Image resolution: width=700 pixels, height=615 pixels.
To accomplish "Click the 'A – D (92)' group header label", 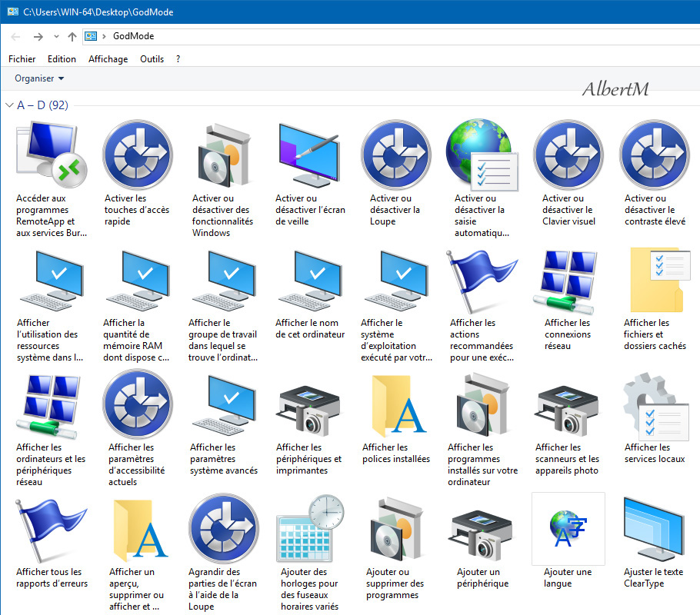I will coord(42,105).
